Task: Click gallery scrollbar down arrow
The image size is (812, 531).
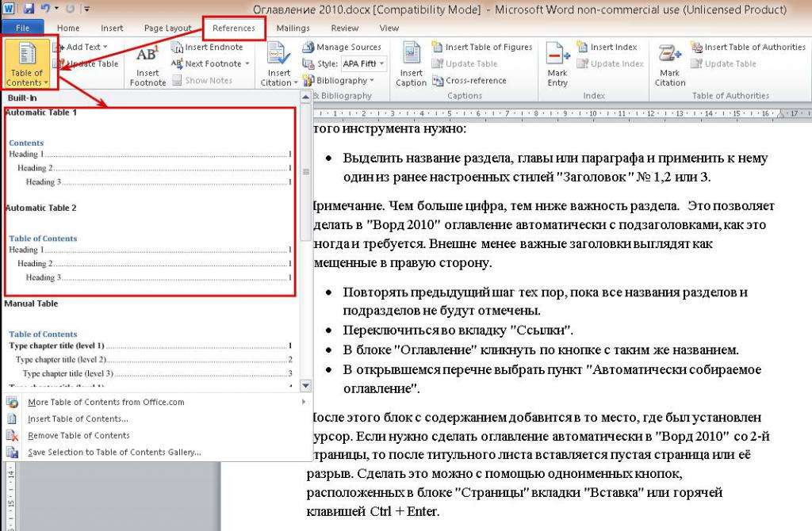Action: tap(305, 386)
